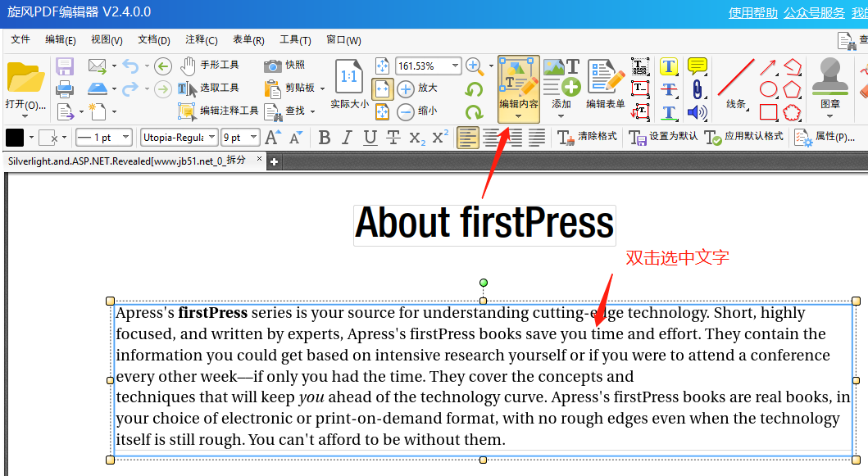Click the 图章 stamp tool
This screenshot has height=476, width=868.
(x=829, y=84)
